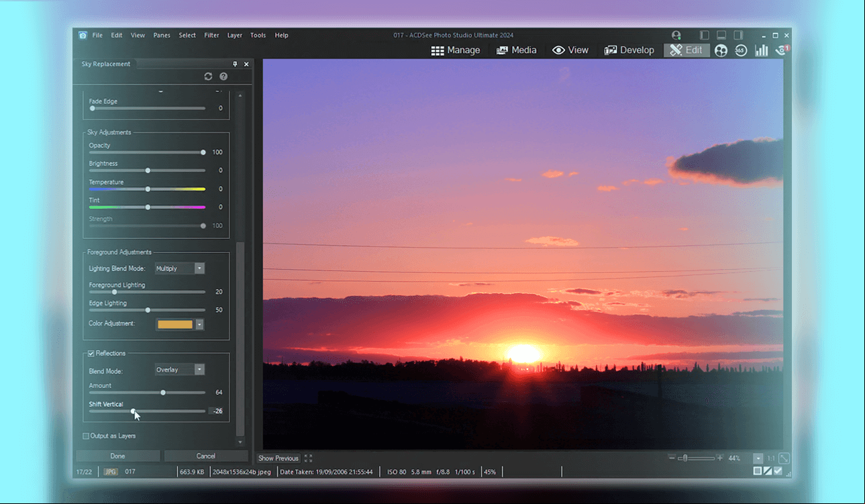Select the Edit mode button
The height and width of the screenshot is (504, 865).
[x=686, y=50]
